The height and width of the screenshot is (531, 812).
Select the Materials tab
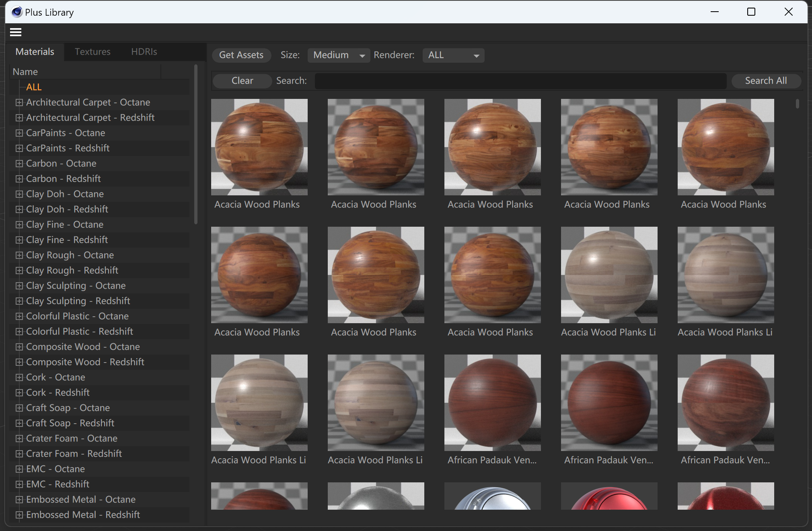pos(35,52)
